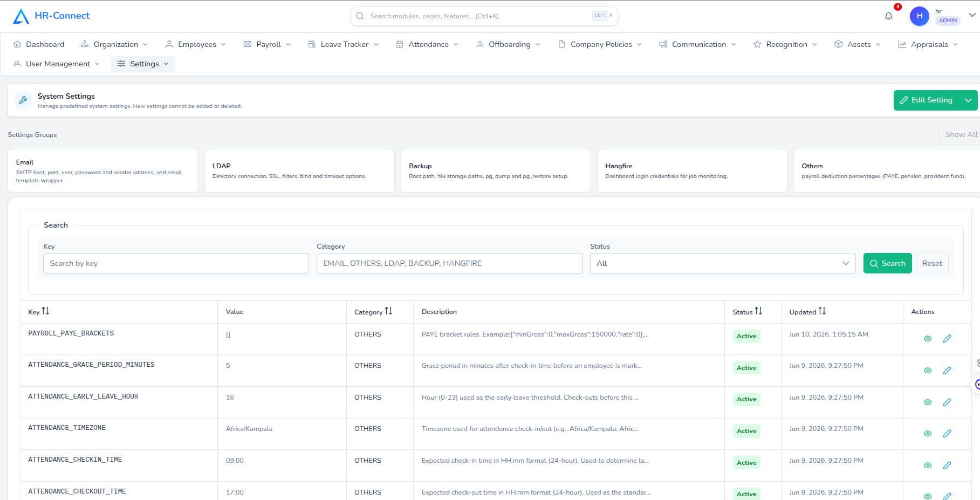The image size is (980, 500).
Task: View the PAYROLL_PAYE_BRACKETS setting
Action: pos(928,339)
